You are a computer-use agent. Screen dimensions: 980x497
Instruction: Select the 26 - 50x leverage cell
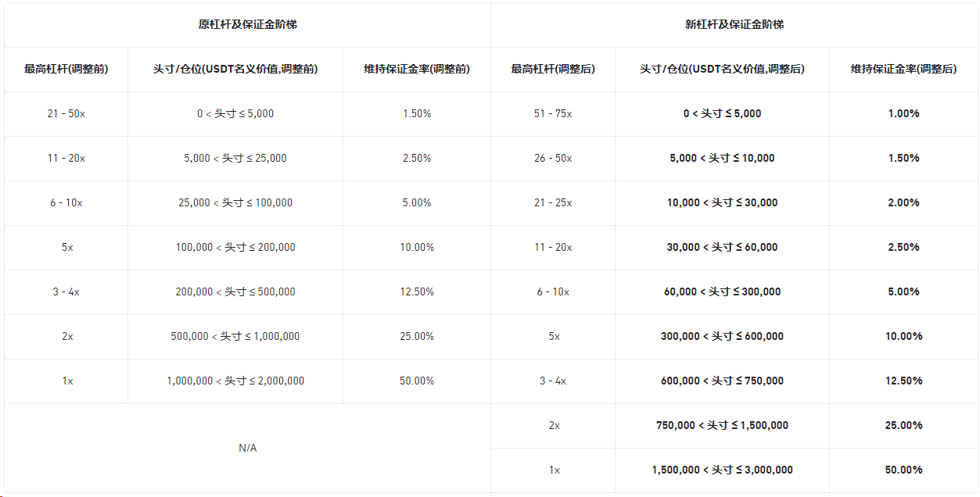click(x=552, y=158)
